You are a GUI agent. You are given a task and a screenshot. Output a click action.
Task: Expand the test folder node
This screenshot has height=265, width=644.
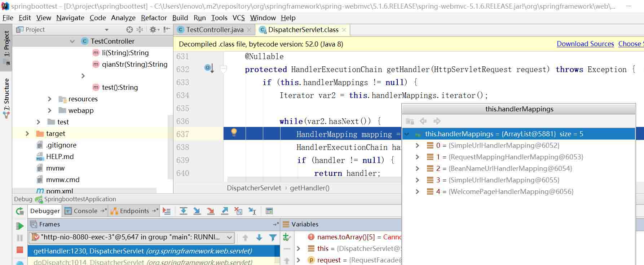click(39, 122)
